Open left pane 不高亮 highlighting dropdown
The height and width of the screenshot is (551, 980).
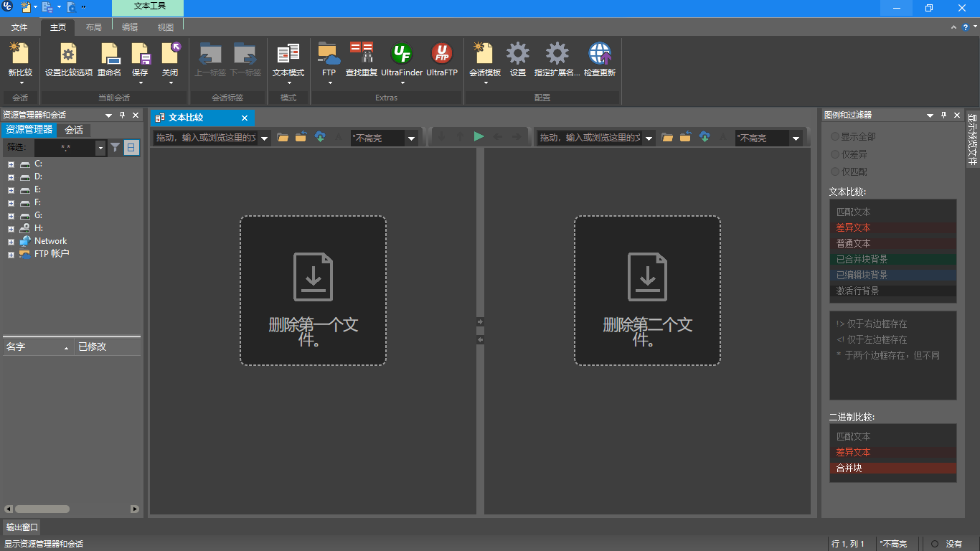pos(411,138)
